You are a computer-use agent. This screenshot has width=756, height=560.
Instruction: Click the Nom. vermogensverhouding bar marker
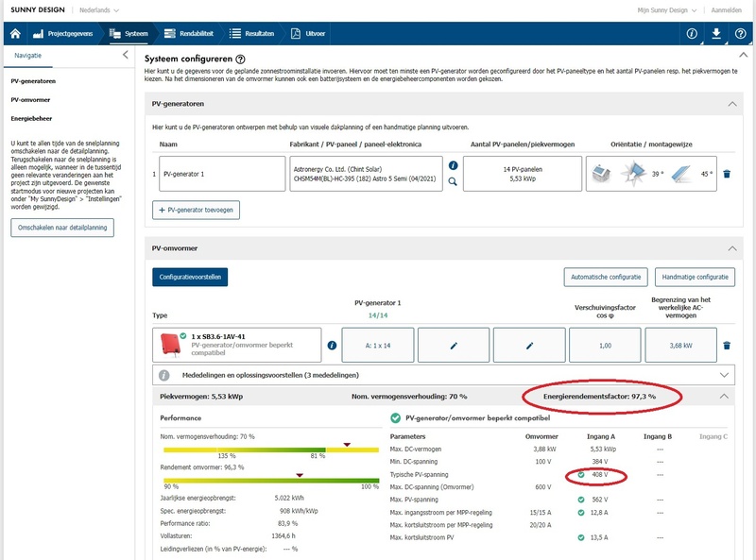(347, 445)
